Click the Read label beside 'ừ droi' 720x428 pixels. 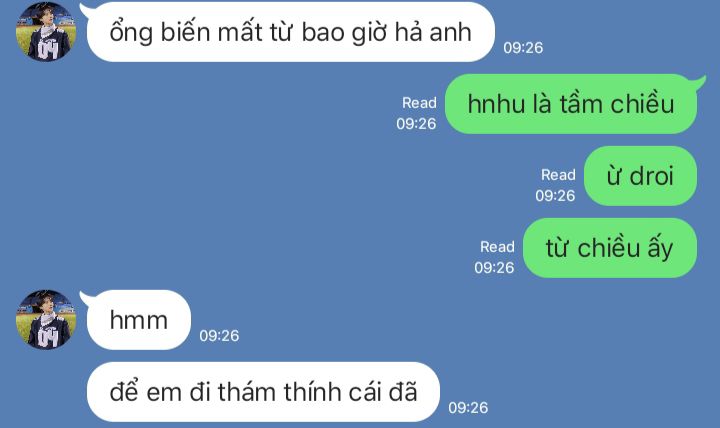(558, 175)
